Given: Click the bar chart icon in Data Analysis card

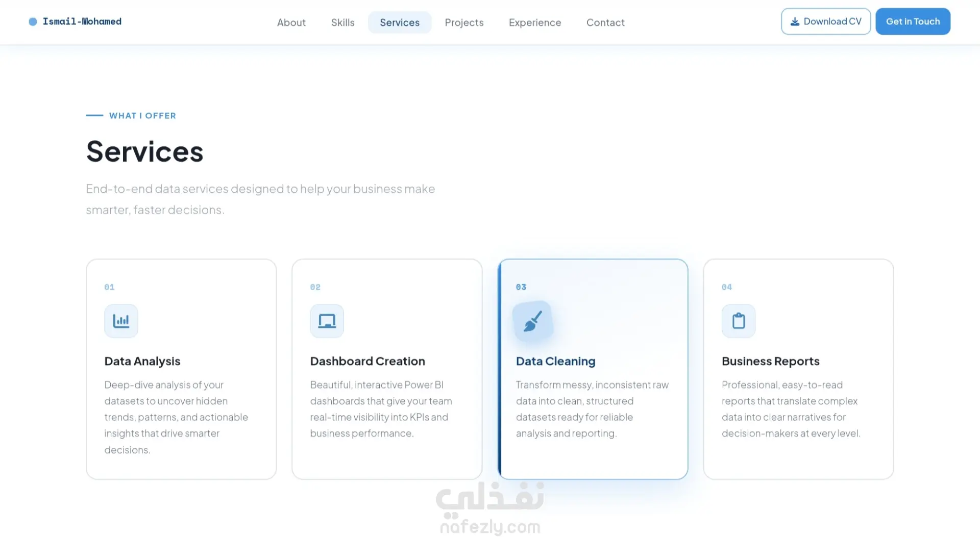Looking at the screenshot, I should coord(121,321).
